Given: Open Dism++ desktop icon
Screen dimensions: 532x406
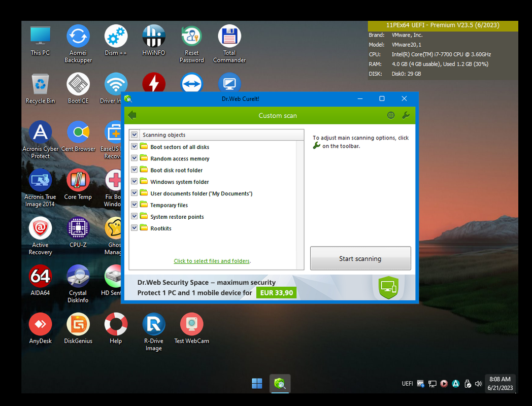Looking at the screenshot, I should (x=116, y=41).
